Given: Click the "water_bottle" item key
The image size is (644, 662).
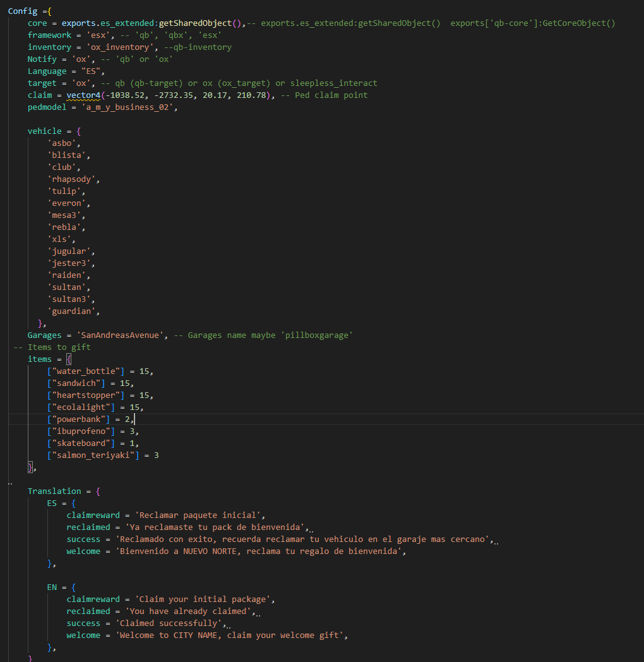Looking at the screenshot, I should (x=86, y=371).
